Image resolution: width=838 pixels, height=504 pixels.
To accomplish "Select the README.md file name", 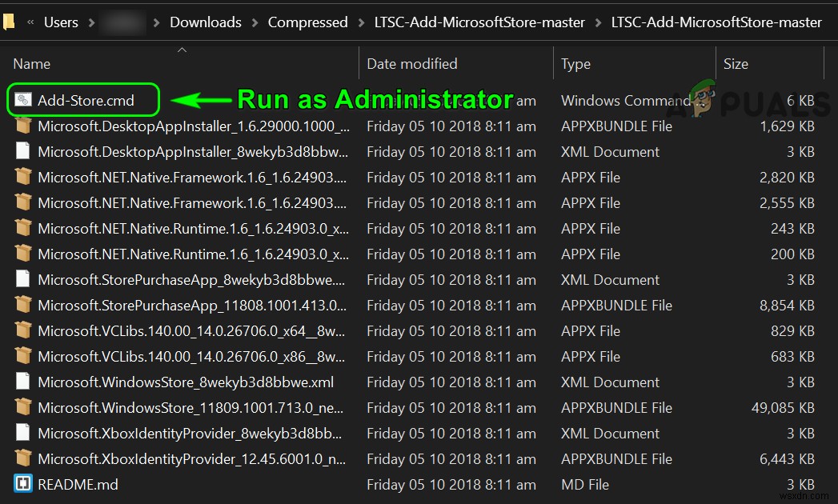I will (78, 485).
